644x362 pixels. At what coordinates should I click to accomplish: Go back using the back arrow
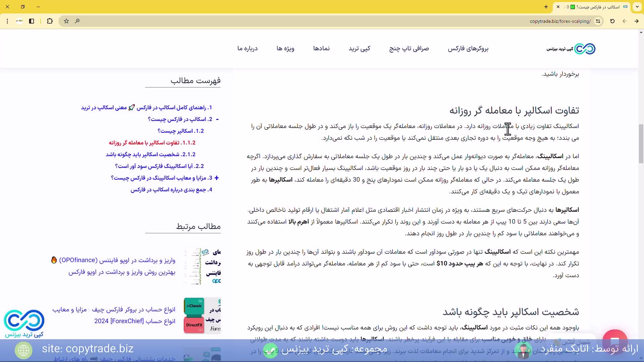pyautogui.click(x=625, y=21)
